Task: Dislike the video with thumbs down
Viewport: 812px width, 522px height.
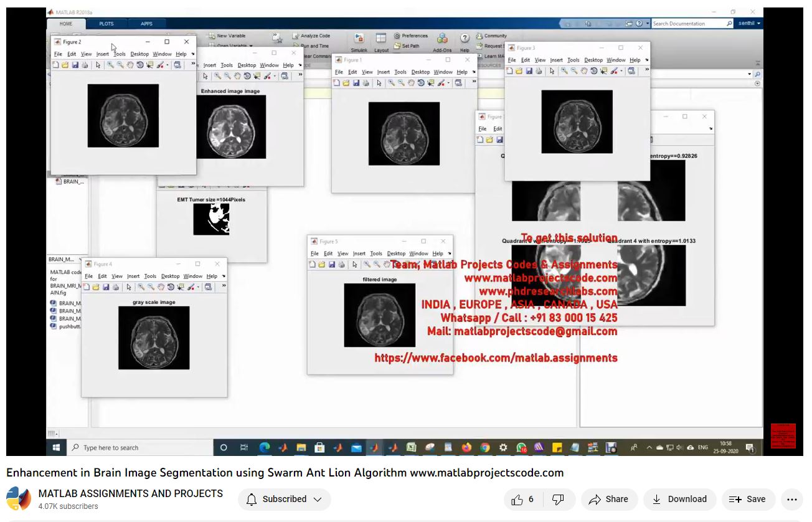Action: [559, 499]
